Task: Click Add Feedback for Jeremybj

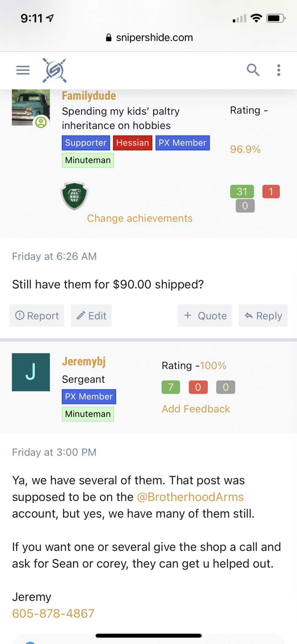Action: click(x=196, y=409)
